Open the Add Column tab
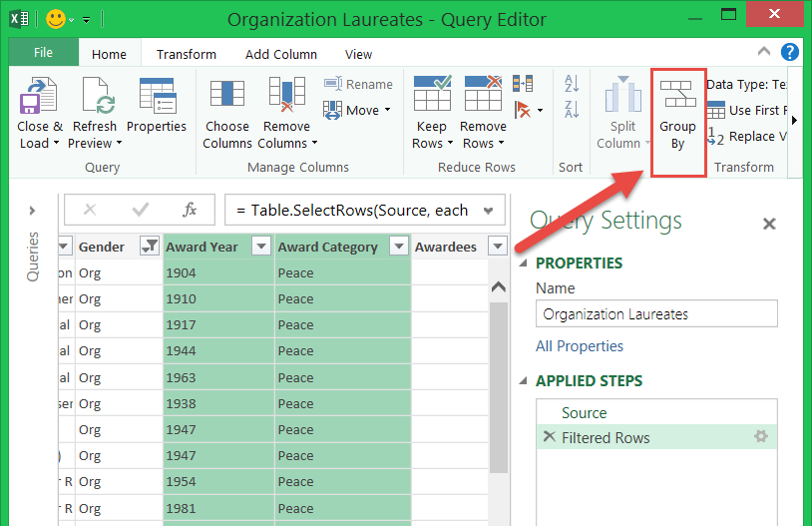Viewport: 812px width, 526px height. pyautogui.click(x=281, y=54)
